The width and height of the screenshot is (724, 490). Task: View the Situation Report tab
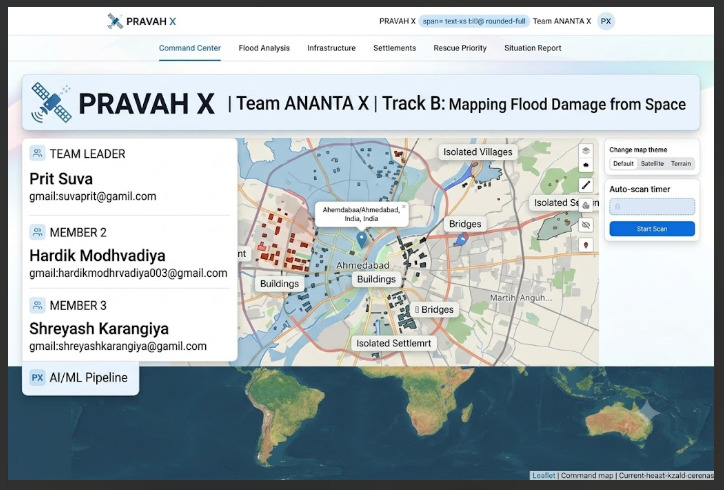[533, 48]
